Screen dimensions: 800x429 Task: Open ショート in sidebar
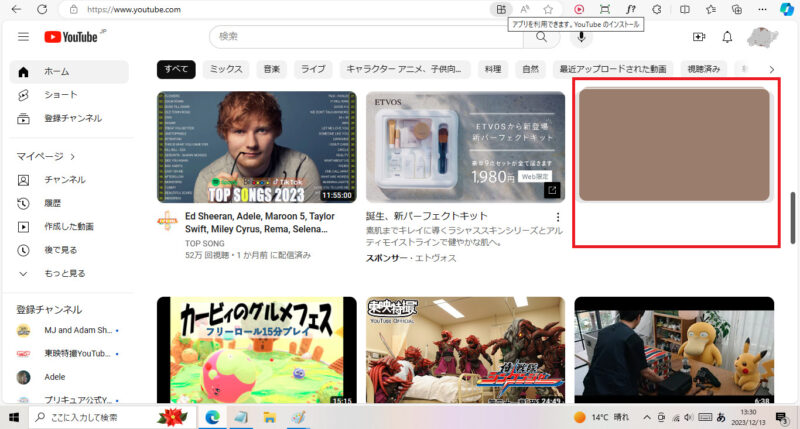pyautogui.click(x=69, y=95)
